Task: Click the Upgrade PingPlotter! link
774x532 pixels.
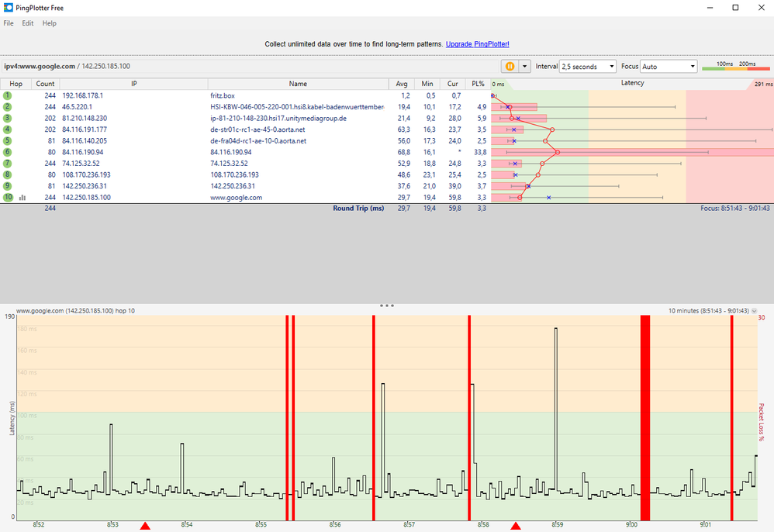Action: click(477, 44)
